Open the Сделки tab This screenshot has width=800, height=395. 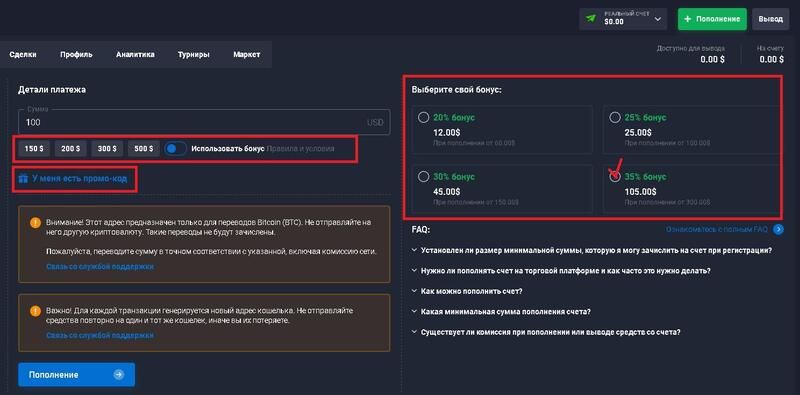coord(23,54)
